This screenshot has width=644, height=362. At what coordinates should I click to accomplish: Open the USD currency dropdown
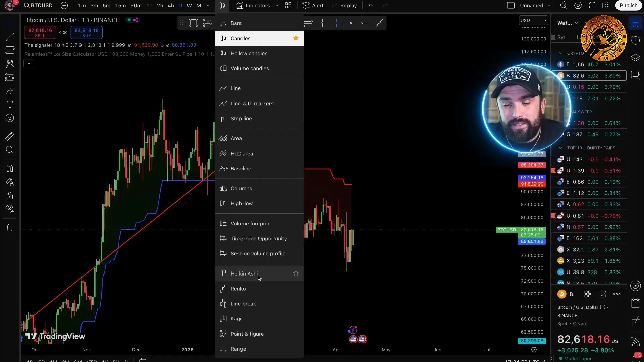pyautogui.click(x=533, y=20)
